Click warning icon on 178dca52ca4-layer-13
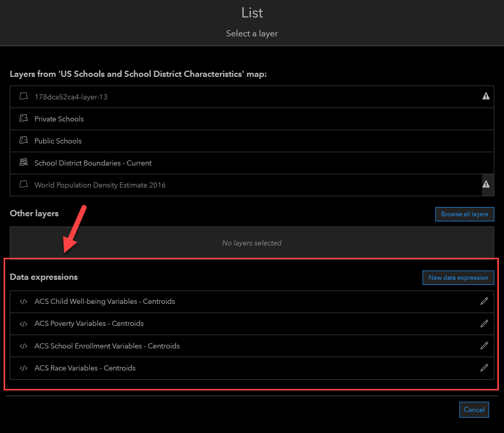Image resolution: width=504 pixels, height=433 pixels. (x=486, y=96)
